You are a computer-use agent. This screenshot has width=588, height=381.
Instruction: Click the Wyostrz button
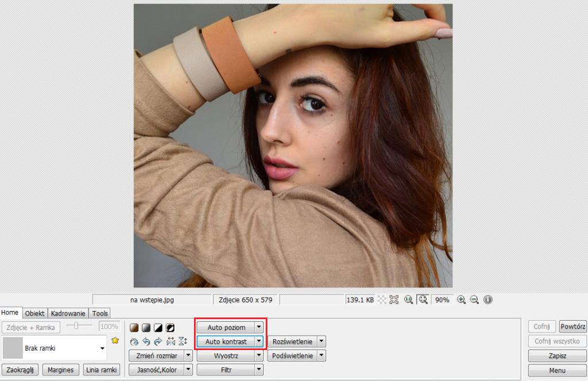[x=226, y=356]
